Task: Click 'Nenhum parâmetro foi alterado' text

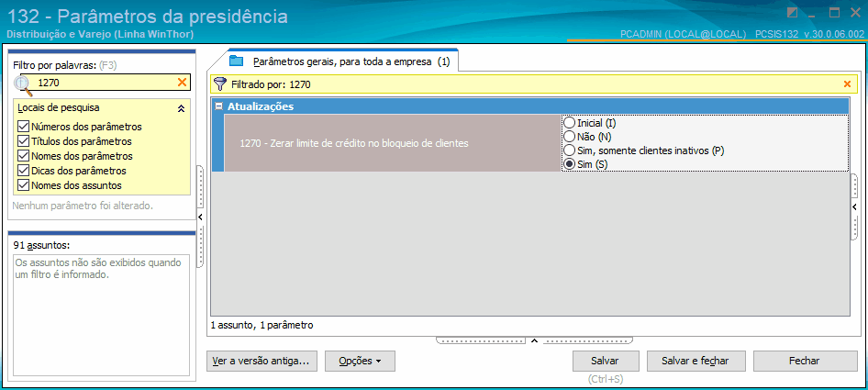Action: pos(83,206)
